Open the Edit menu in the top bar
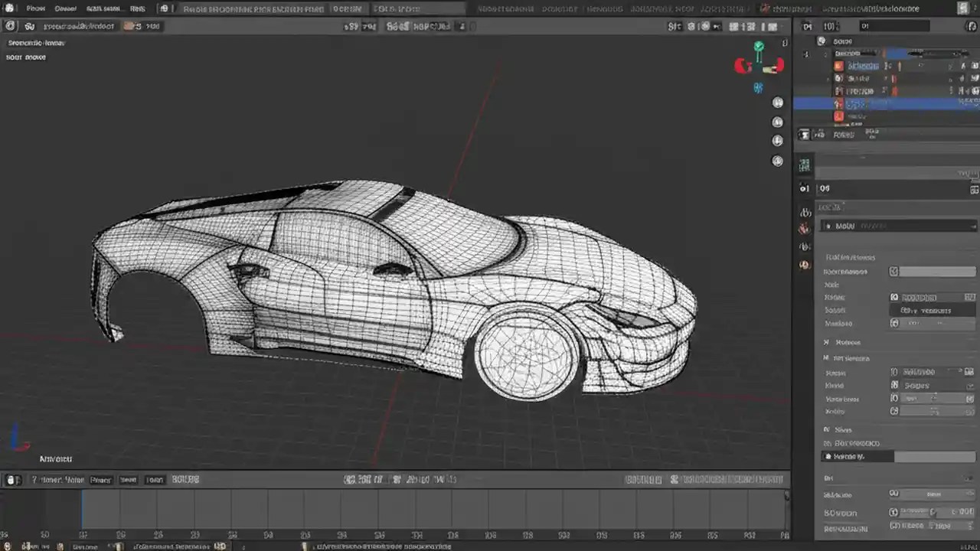Image resolution: width=980 pixels, height=551 pixels. click(65, 8)
